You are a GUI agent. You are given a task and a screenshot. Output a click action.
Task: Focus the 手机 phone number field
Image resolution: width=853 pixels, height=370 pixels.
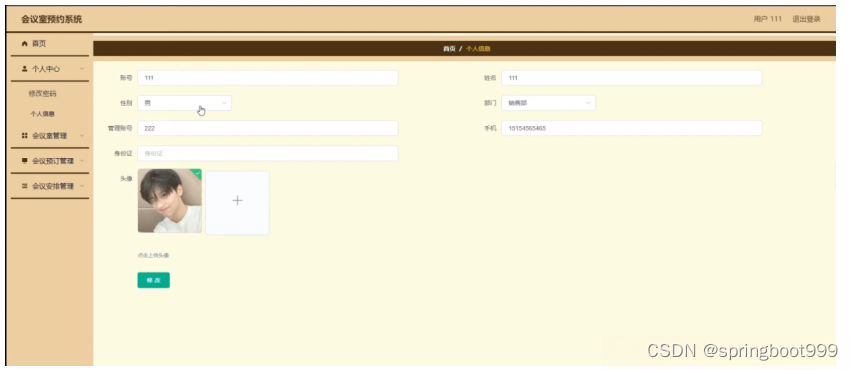[632, 128]
